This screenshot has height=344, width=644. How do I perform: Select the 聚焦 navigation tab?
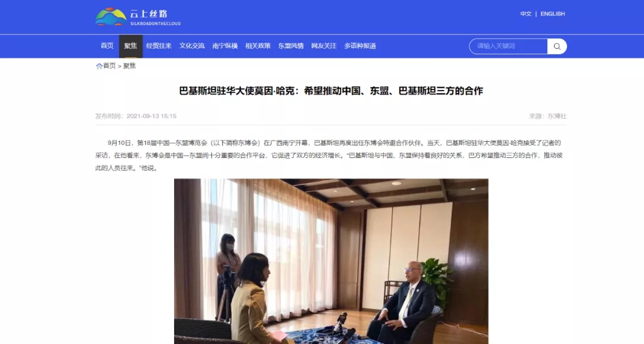point(131,46)
